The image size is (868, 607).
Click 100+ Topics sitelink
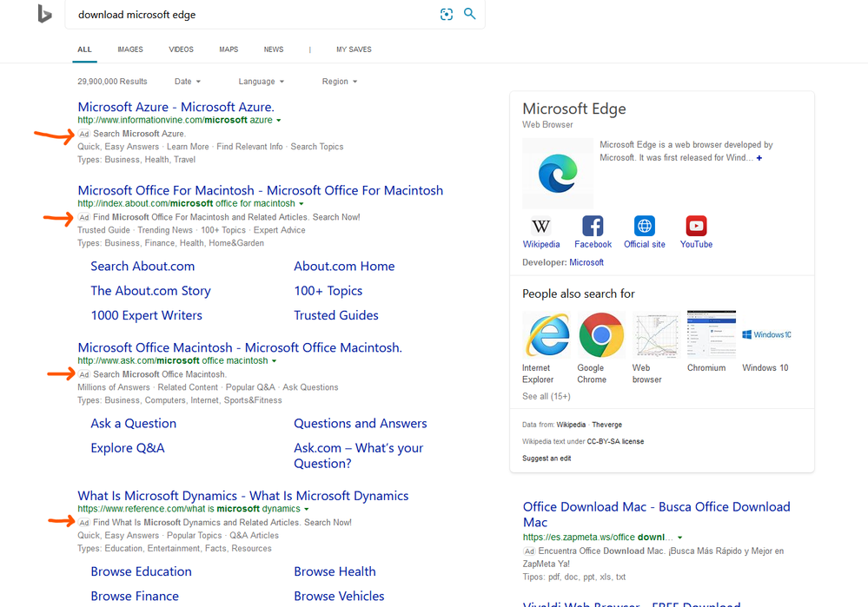click(328, 291)
